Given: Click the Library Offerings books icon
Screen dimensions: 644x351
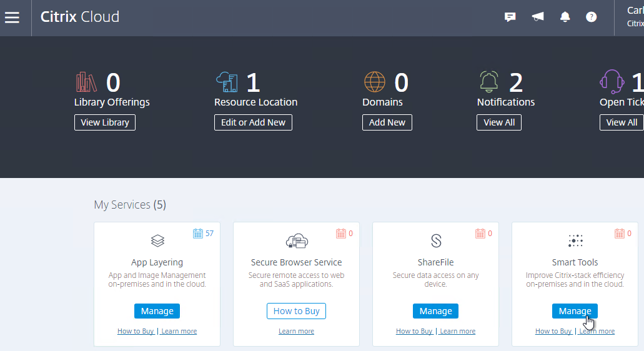Looking at the screenshot, I should 86,82.
